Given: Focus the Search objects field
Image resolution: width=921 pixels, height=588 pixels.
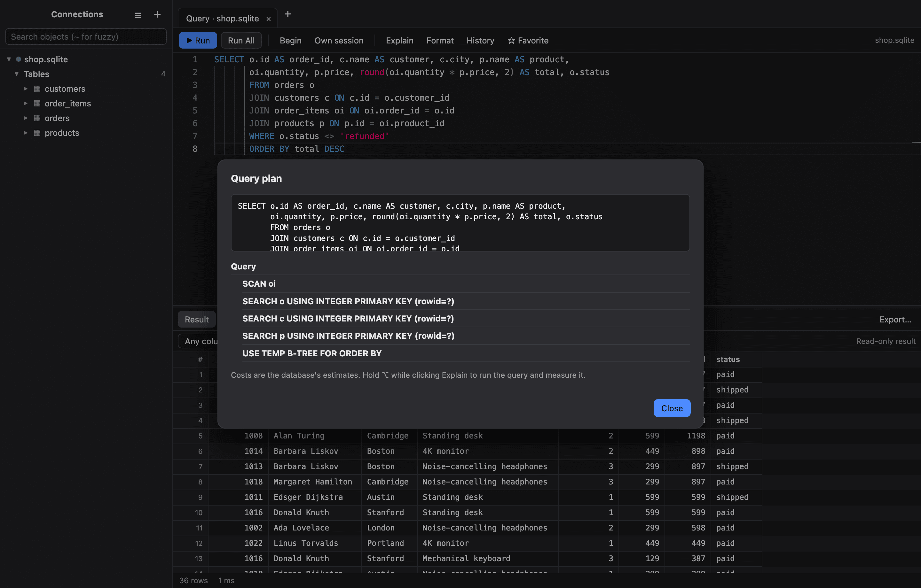Looking at the screenshot, I should point(86,37).
